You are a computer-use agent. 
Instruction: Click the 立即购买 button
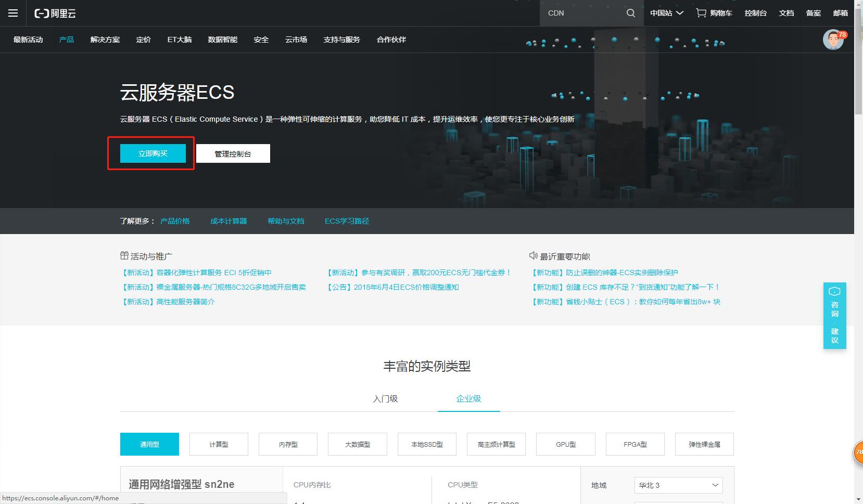click(153, 153)
